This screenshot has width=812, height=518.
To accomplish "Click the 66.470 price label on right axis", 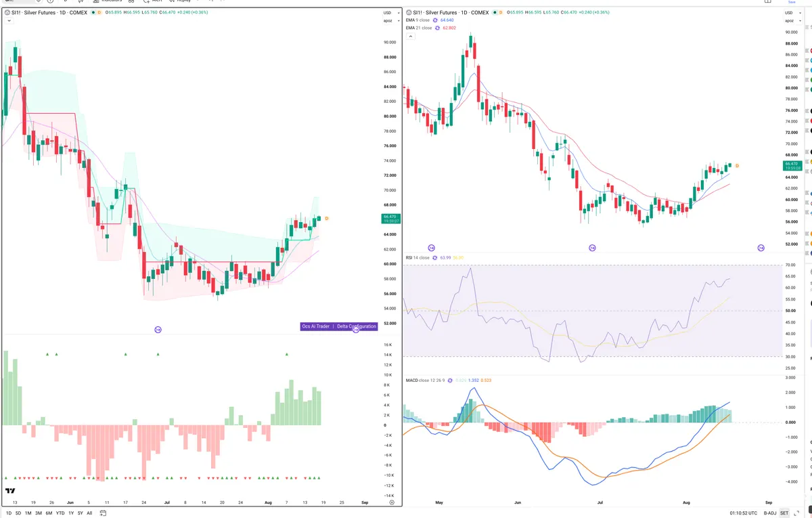I will coord(790,167).
